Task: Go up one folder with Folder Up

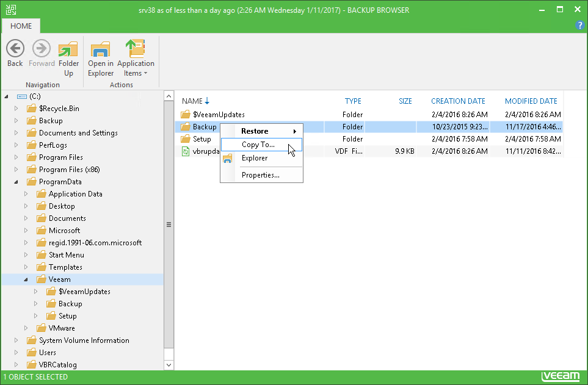Action: [68, 58]
